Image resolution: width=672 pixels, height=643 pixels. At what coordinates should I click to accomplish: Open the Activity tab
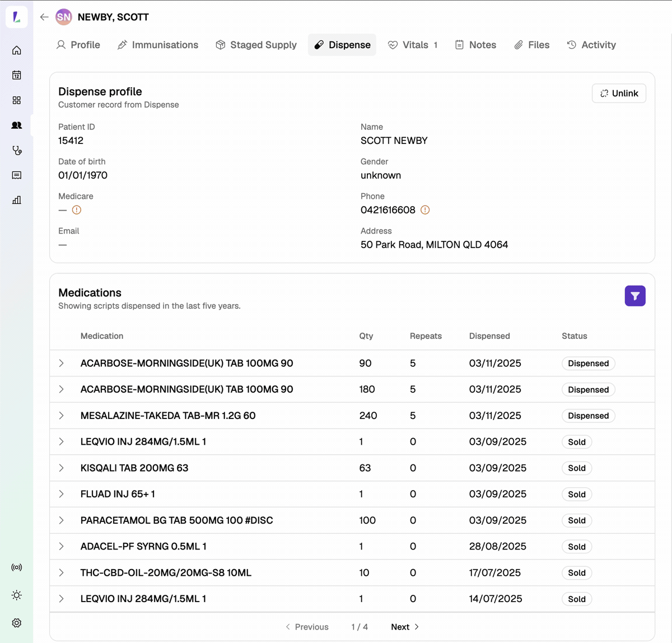pos(591,45)
